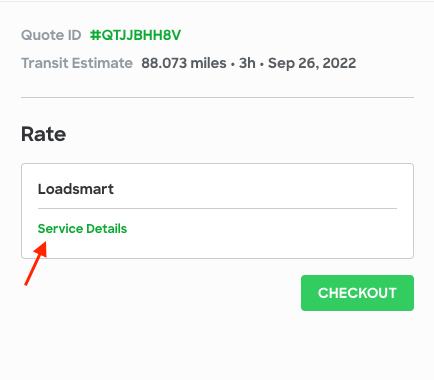Click the divider line inside Loadsmart card
This screenshot has width=434, height=380.
click(x=217, y=209)
